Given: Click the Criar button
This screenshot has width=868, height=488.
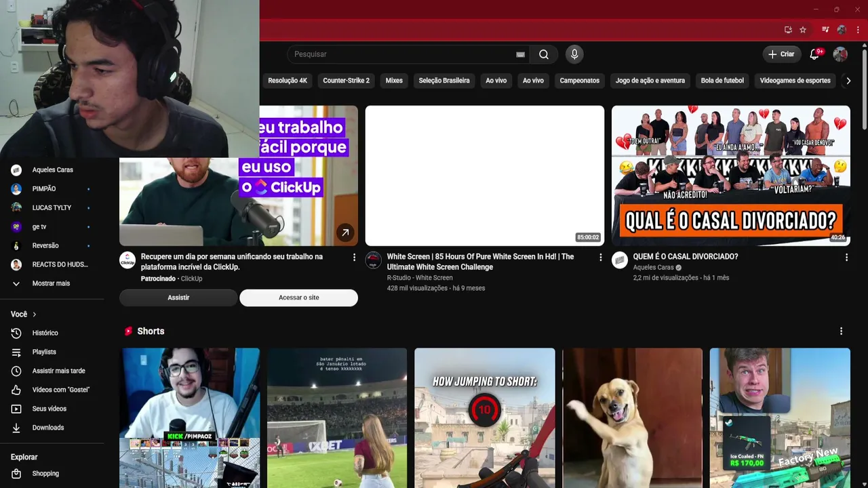Looking at the screenshot, I should tap(781, 54).
